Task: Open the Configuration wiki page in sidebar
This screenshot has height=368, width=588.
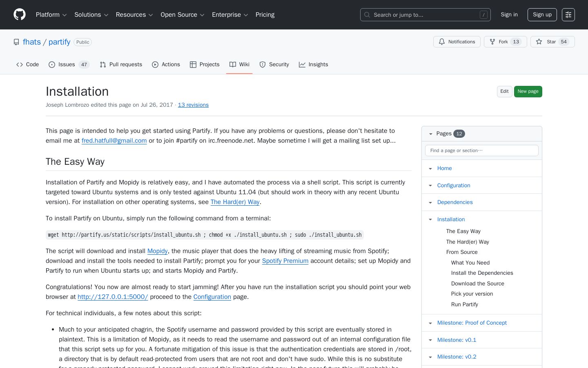Action: 454,186
